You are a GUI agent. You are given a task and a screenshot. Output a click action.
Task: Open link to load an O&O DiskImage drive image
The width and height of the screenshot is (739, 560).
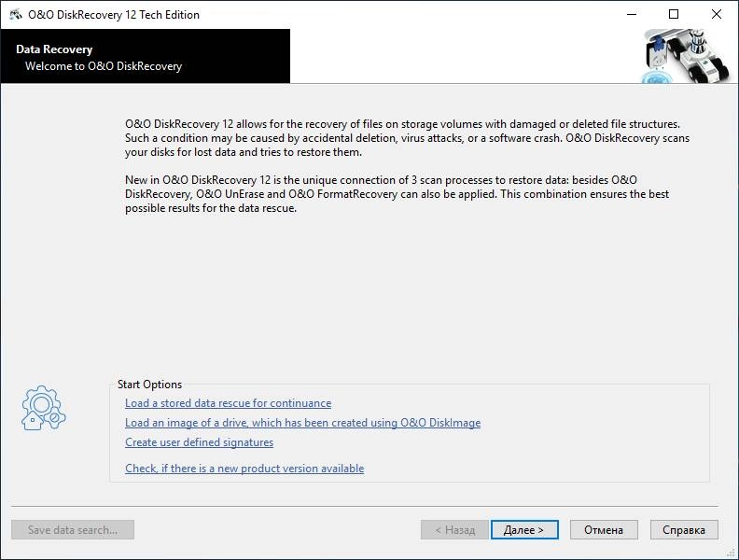(x=302, y=423)
